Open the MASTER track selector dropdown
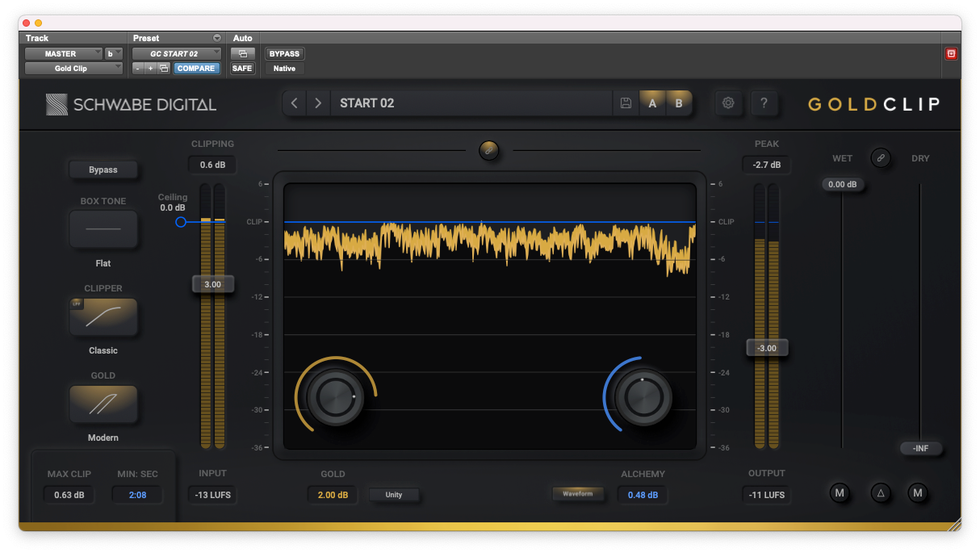 click(64, 54)
